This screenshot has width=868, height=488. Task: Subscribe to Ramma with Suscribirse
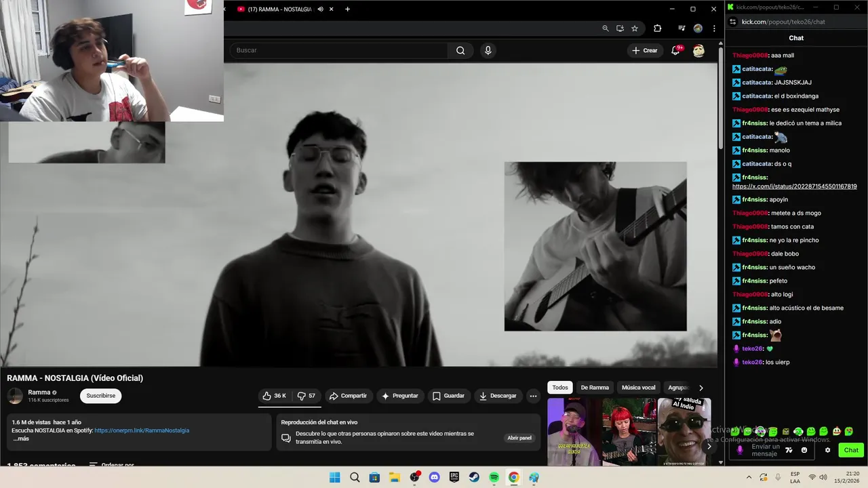[x=100, y=396]
